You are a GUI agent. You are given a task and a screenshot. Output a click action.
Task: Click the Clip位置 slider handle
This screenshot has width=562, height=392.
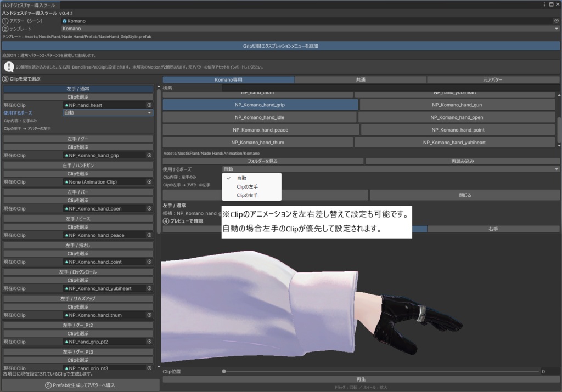224,372
